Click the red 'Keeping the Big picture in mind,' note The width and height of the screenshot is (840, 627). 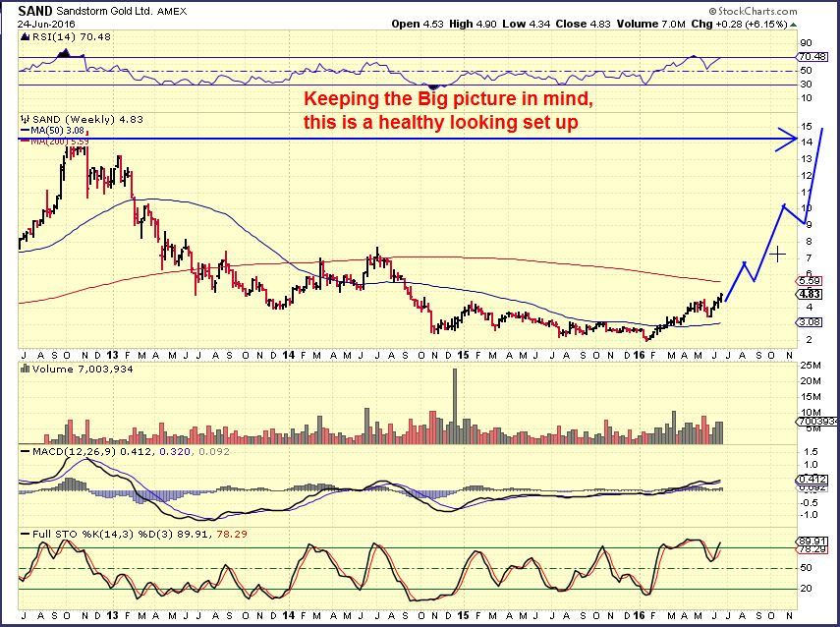448,99
